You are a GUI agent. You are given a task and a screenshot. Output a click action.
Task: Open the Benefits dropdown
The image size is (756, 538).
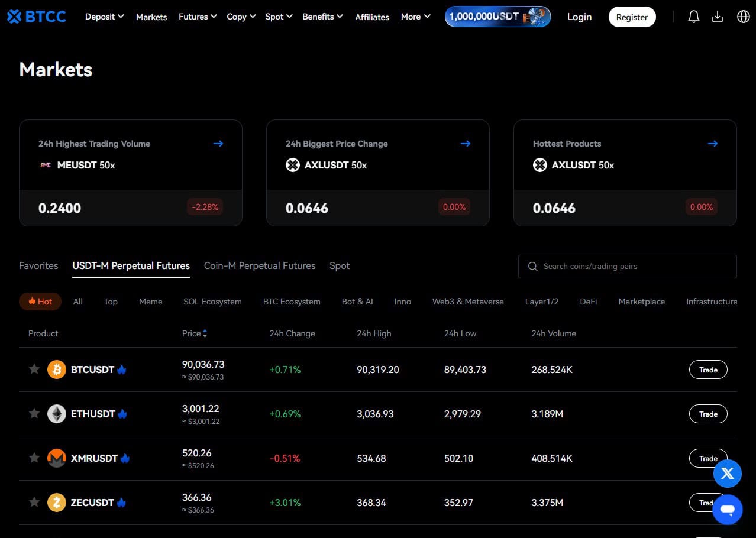(x=322, y=17)
